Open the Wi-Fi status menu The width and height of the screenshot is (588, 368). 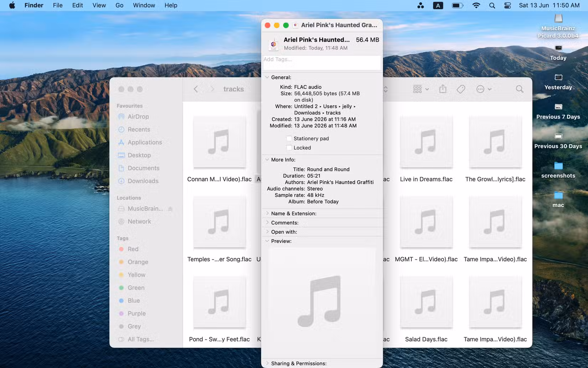pos(476,5)
